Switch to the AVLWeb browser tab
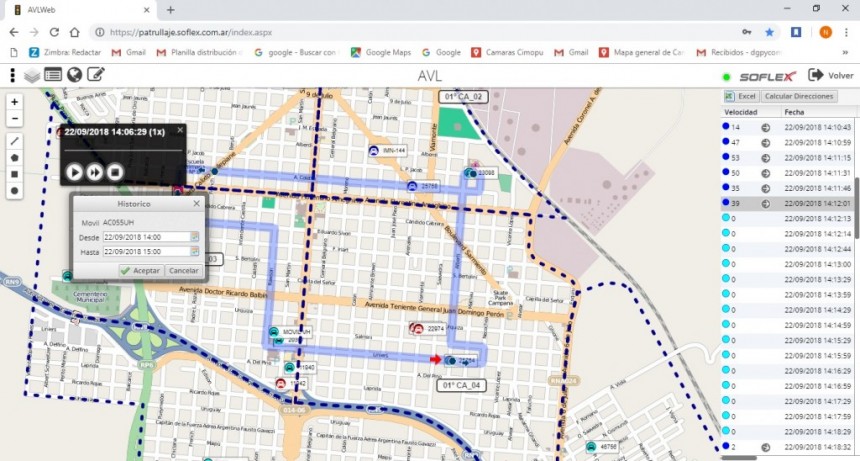The image size is (860, 461). (x=80, y=10)
